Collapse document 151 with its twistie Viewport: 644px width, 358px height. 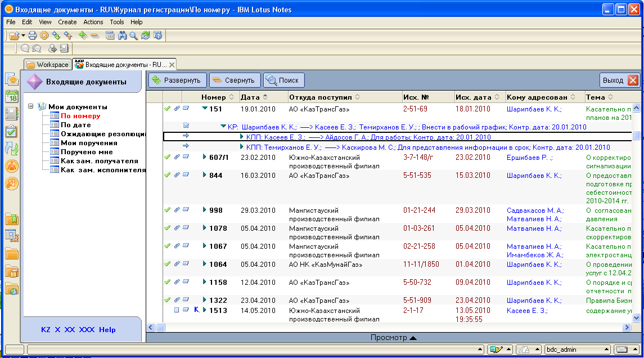(x=205, y=109)
